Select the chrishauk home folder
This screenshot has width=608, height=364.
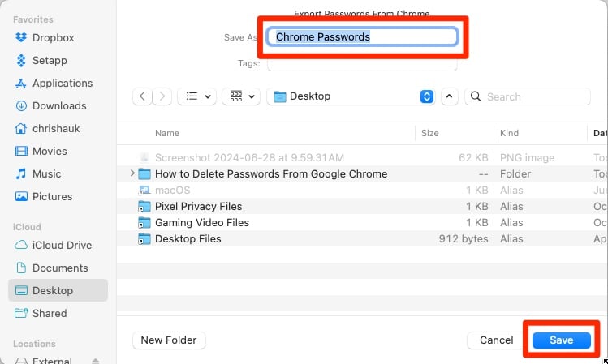[47, 129]
